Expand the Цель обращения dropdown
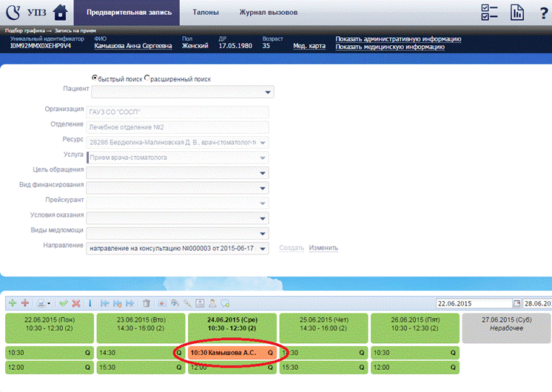This screenshot has height=392, width=552. tap(263, 173)
